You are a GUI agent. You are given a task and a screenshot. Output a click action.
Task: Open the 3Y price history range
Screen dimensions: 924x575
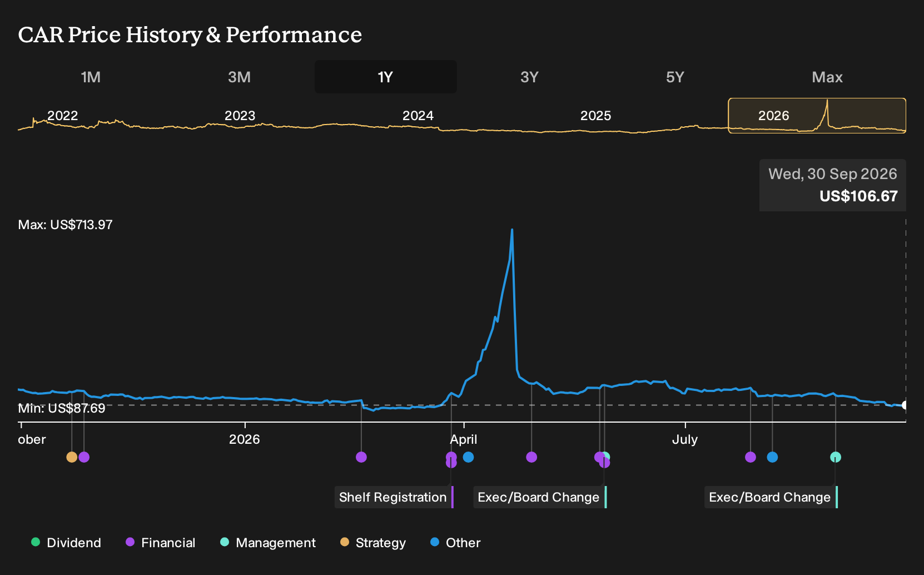[529, 77]
